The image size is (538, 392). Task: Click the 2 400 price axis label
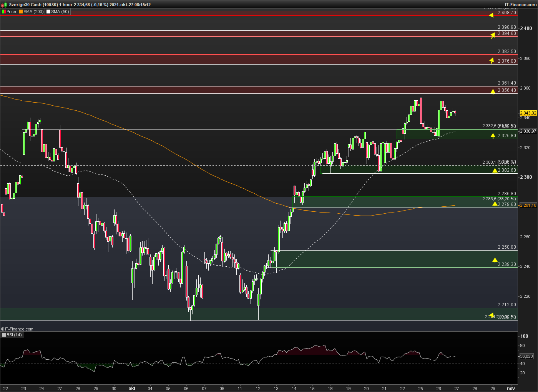526,28
